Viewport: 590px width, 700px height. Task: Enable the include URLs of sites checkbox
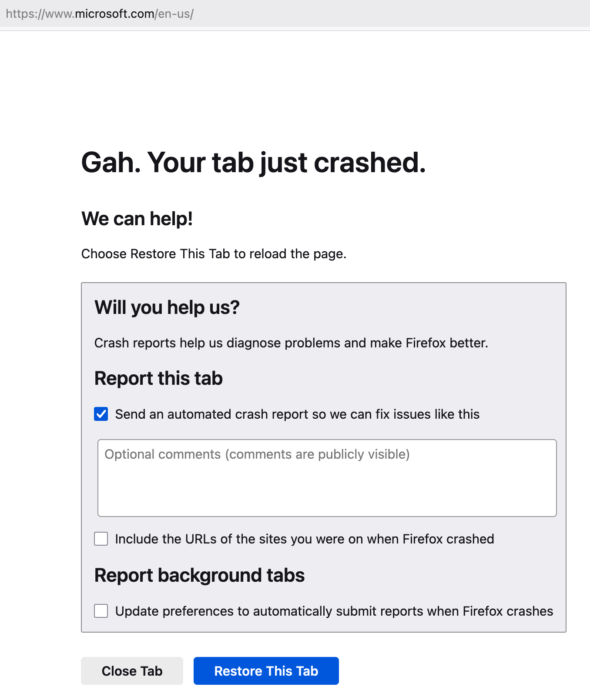(101, 539)
